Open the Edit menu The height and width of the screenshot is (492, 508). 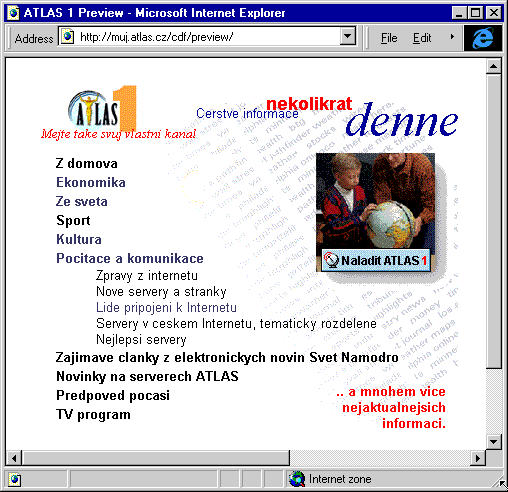click(x=422, y=38)
